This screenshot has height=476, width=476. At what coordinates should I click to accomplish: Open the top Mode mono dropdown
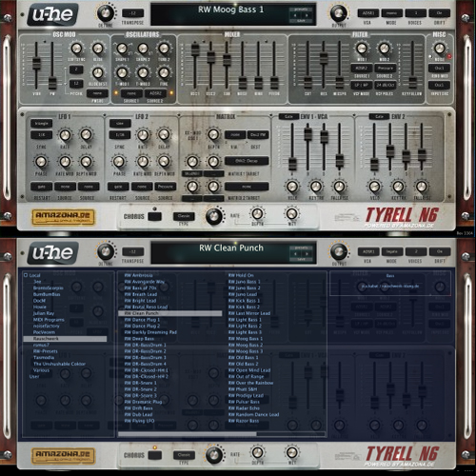click(x=391, y=13)
